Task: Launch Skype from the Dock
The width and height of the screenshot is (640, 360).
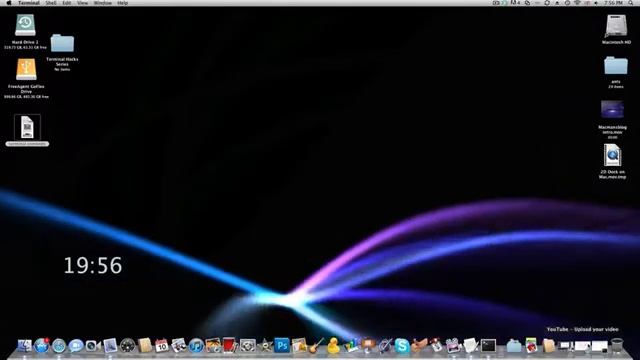Action: [x=402, y=346]
